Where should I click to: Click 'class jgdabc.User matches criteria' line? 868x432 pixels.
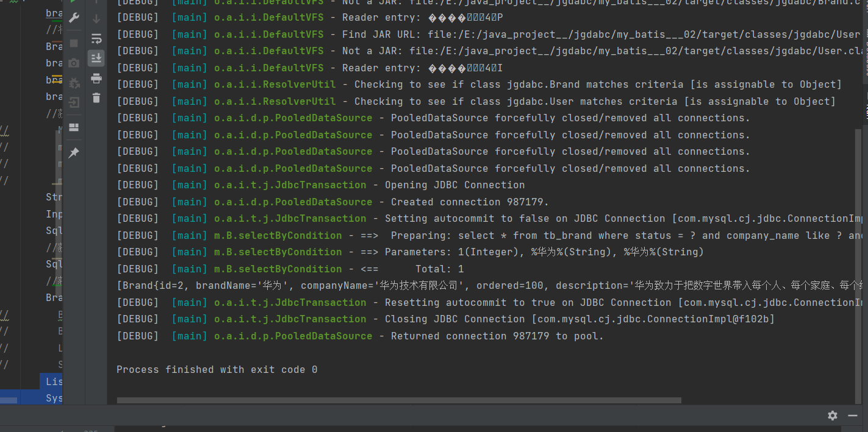476,101
